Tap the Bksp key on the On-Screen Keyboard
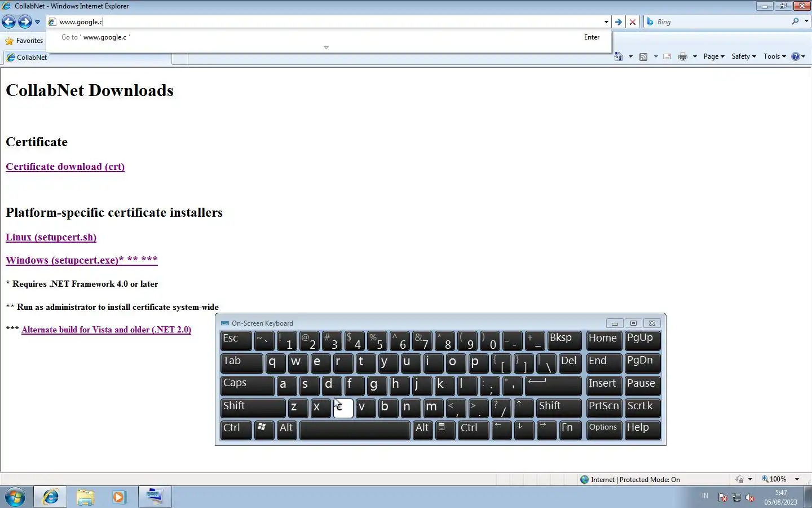The width and height of the screenshot is (812, 508). point(564,340)
